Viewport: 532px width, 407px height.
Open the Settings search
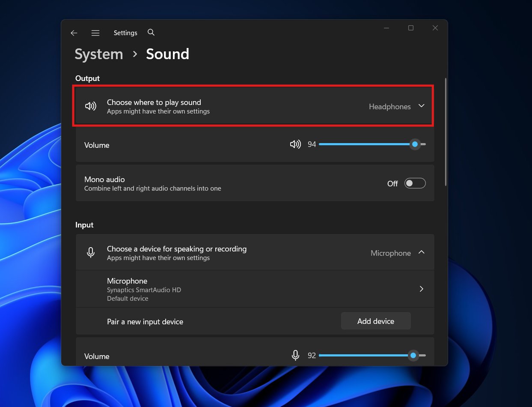151,33
